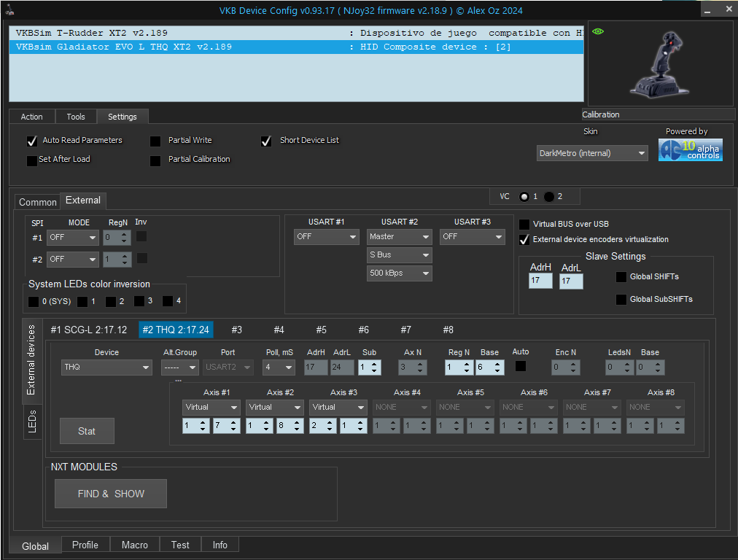
Task: Open Axis #2 Virtual dropdown
Action: coord(275,408)
